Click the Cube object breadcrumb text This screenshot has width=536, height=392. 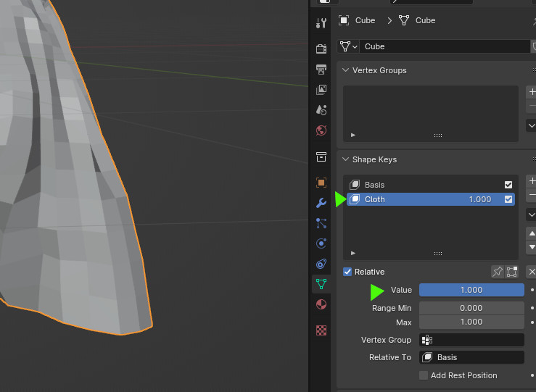(365, 20)
